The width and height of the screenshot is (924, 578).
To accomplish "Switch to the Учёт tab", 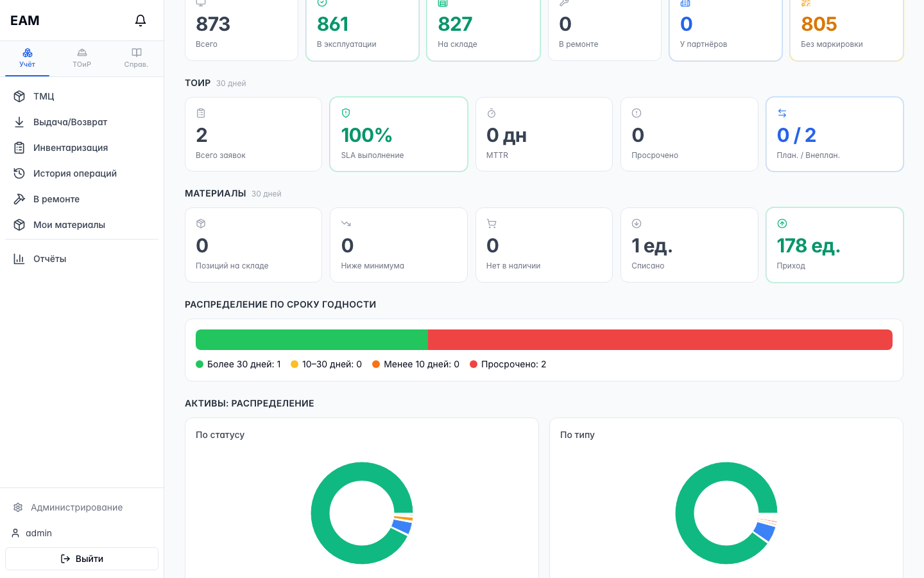I will click(28, 58).
